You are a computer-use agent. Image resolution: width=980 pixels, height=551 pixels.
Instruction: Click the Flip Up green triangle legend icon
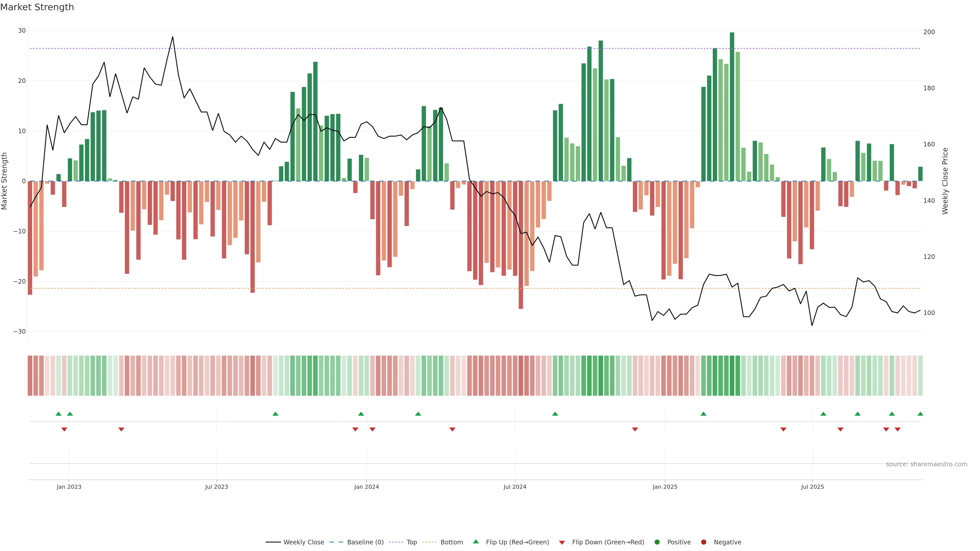click(x=475, y=542)
